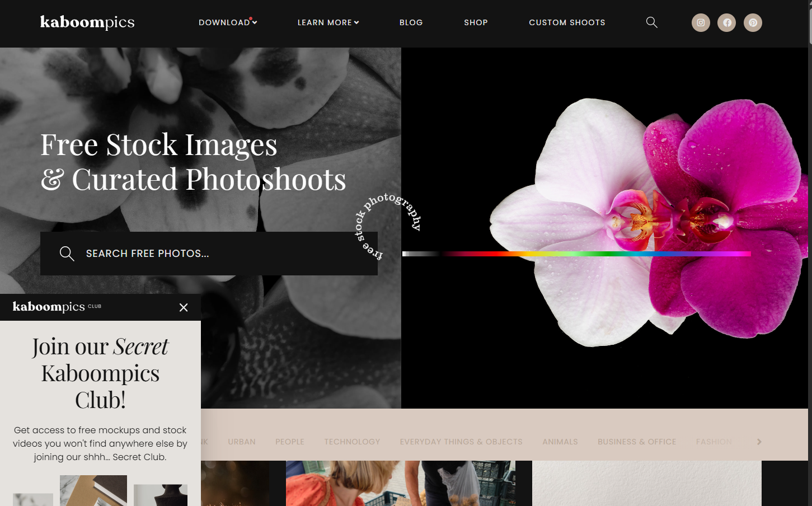Go to Kaboompics homepage via header logo
This screenshot has width=812, height=506.
click(x=87, y=22)
